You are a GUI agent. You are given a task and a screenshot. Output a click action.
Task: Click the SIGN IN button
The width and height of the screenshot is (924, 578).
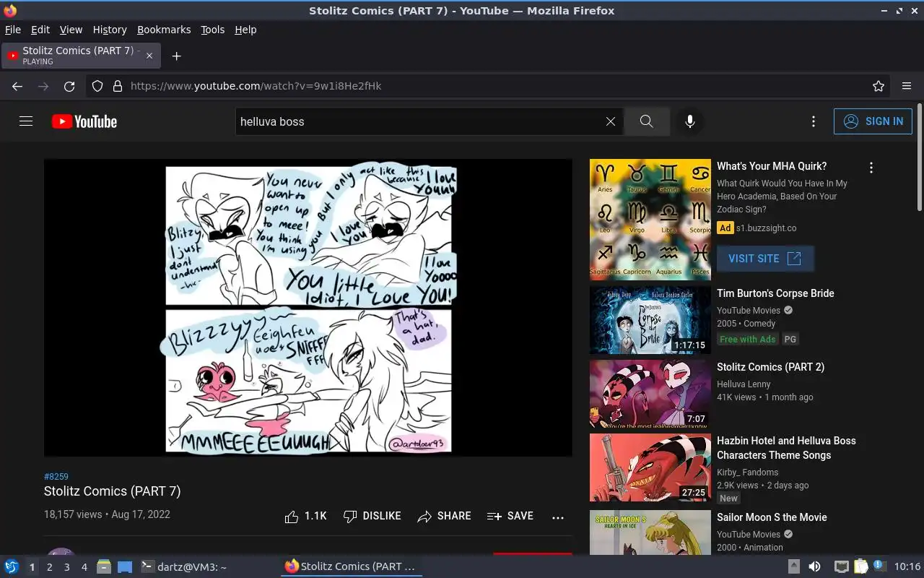point(873,121)
